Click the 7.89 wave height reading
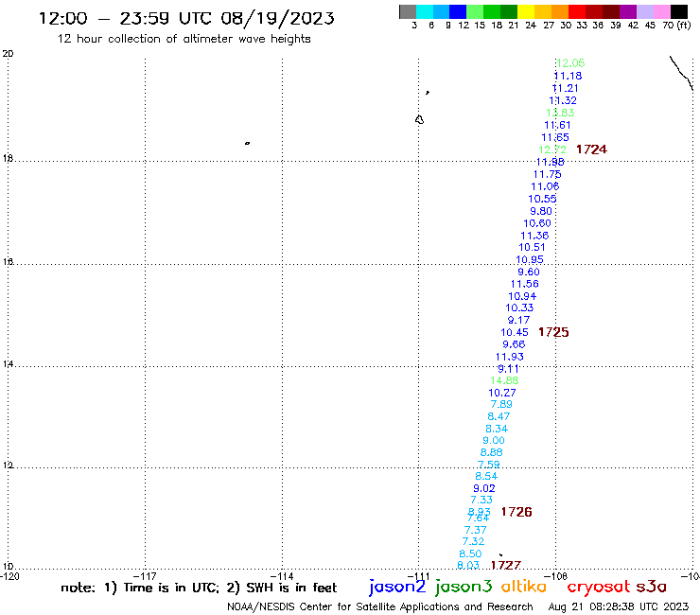 coord(501,404)
